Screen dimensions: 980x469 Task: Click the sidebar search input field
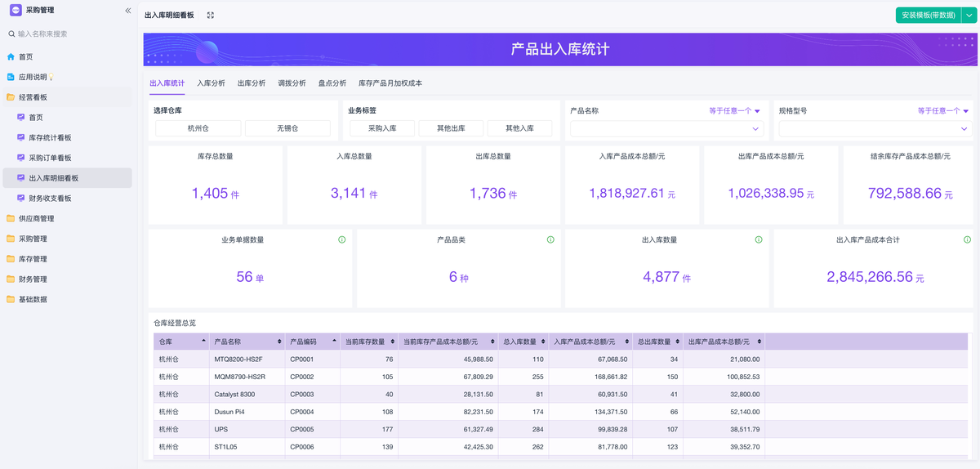coord(69,34)
